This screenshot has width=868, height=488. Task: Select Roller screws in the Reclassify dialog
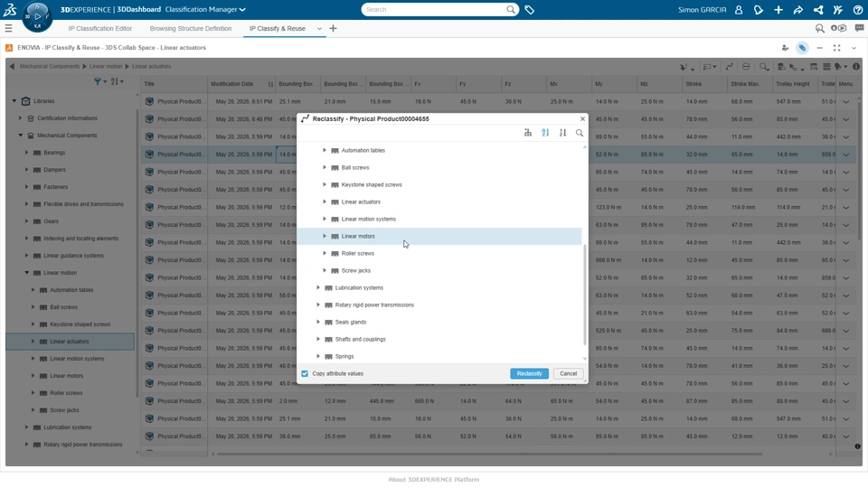coord(358,253)
